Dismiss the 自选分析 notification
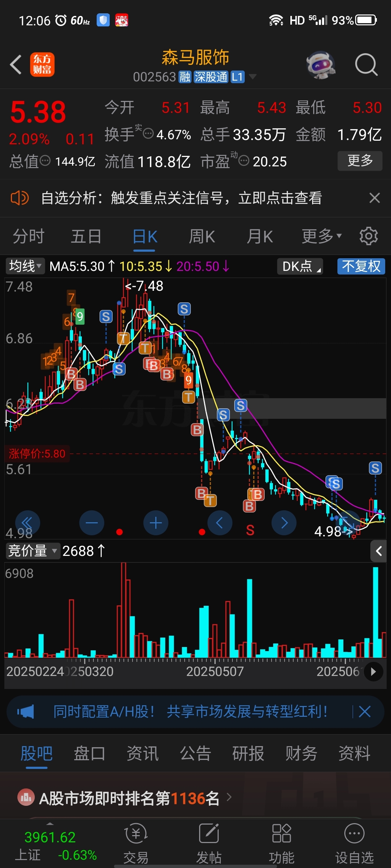The width and height of the screenshot is (391, 868). coord(374,198)
